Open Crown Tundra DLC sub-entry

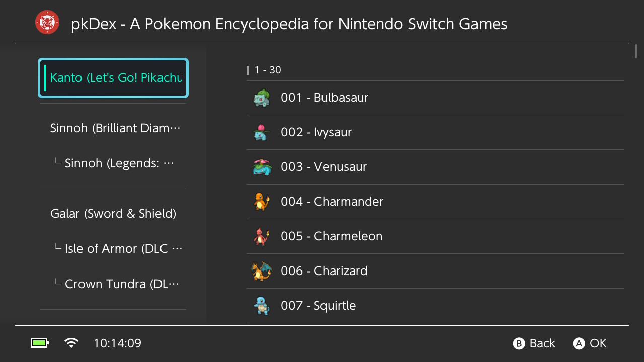point(113,284)
